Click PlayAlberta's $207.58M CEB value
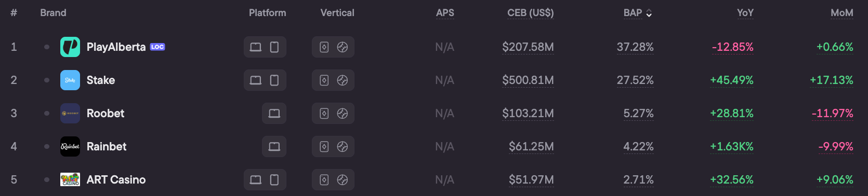This screenshot has height=196, width=868. coord(528,47)
